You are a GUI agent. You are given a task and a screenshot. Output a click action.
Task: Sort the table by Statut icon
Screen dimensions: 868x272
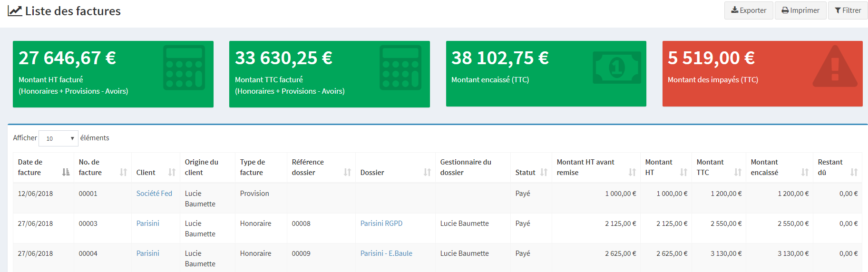tap(544, 172)
